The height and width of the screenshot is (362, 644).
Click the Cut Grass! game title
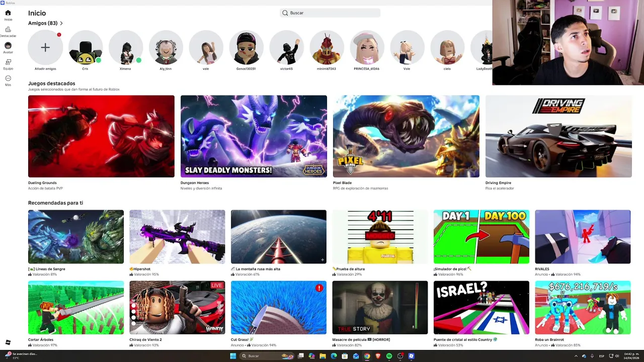243,340
